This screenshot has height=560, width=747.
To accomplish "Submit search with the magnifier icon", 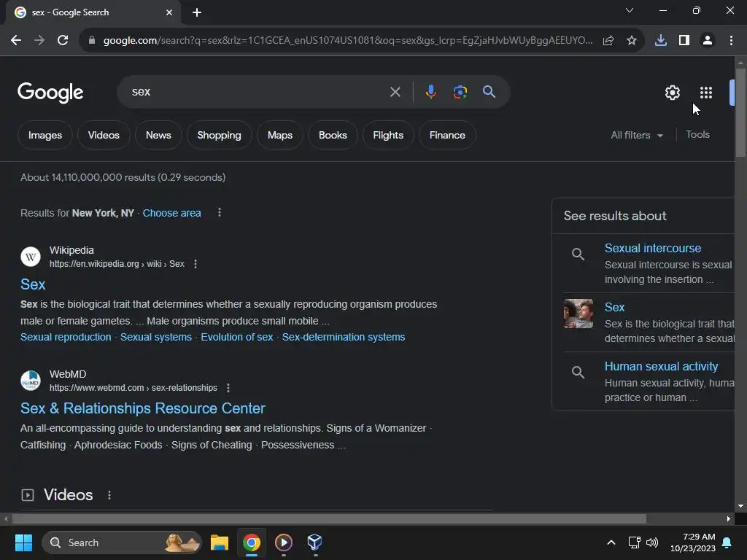I will (489, 92).
